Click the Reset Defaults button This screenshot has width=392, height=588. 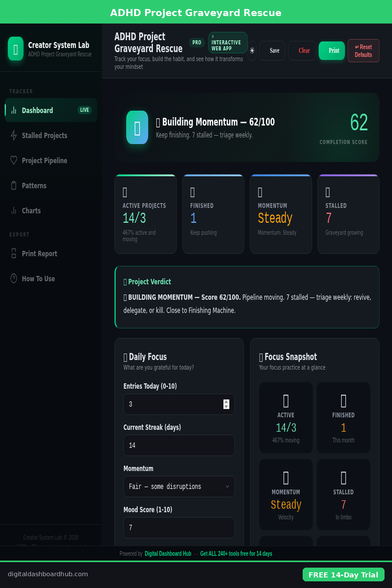click(x=363, y=51)
